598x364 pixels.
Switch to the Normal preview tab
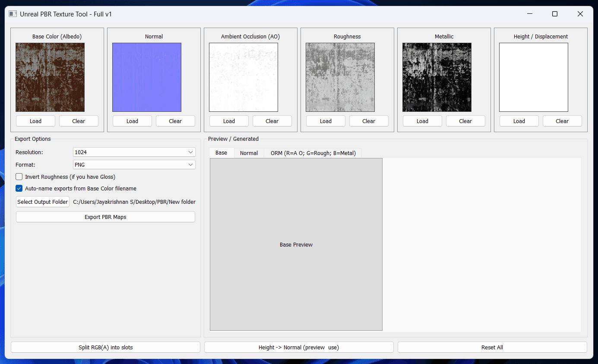(x=249, y=153)
